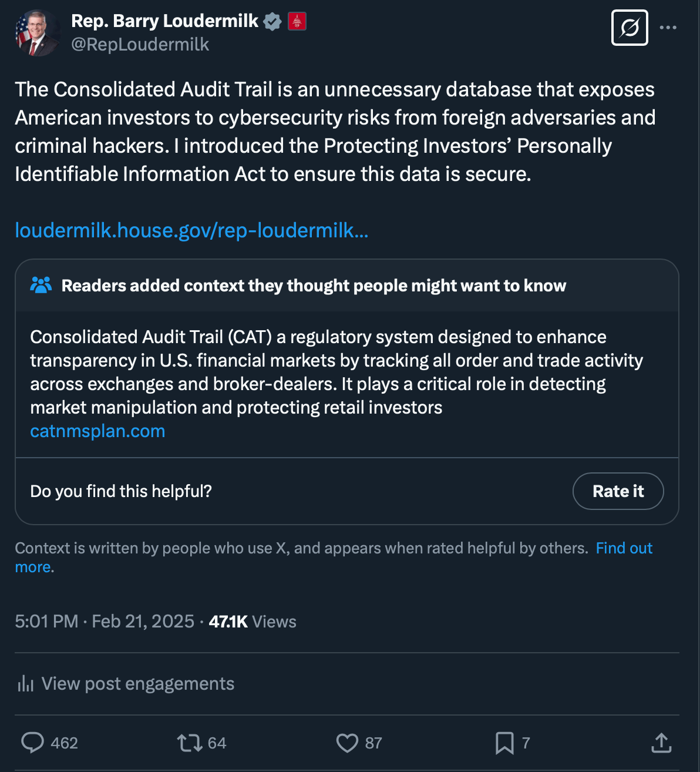Click the red government affiliation badge
The image size is (700, 772).
coord(297,22)
